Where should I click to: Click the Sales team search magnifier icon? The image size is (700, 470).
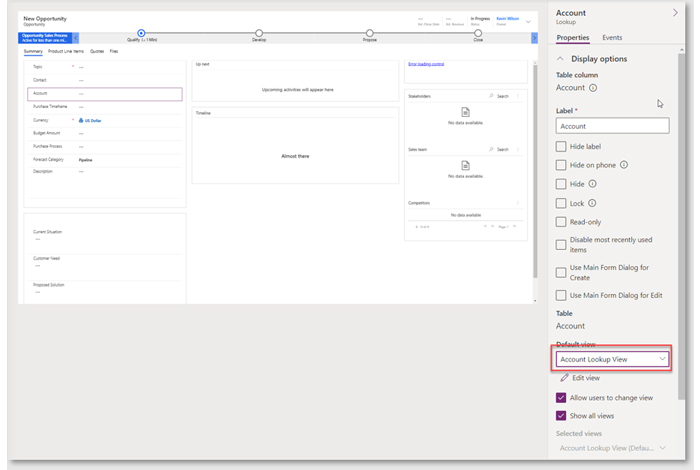tap(491, 148)
